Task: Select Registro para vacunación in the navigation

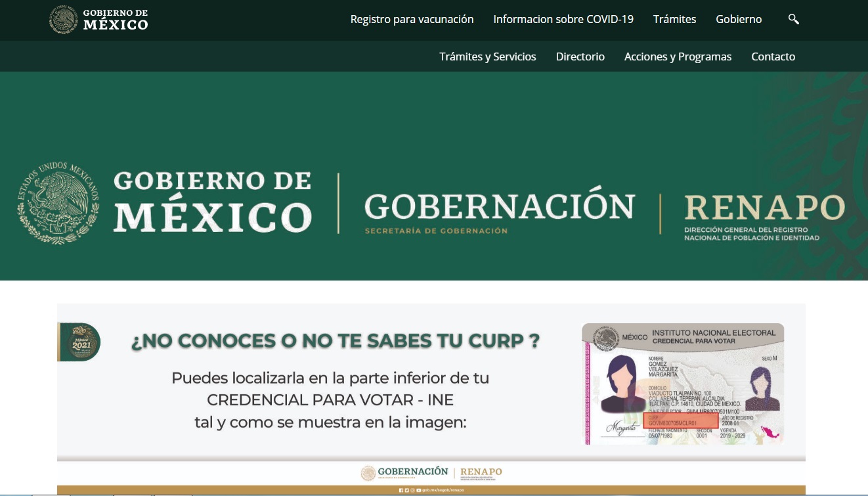Action: pos(412,19)
